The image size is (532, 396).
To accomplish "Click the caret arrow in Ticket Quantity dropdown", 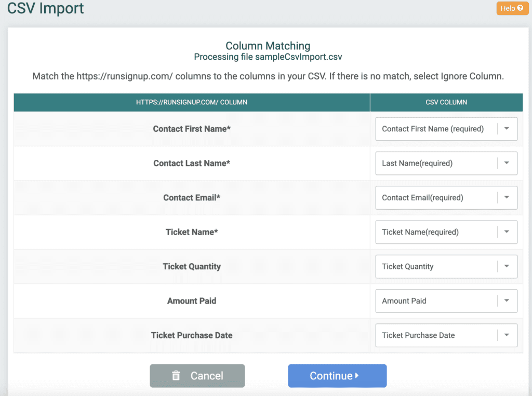I will 507,266.
